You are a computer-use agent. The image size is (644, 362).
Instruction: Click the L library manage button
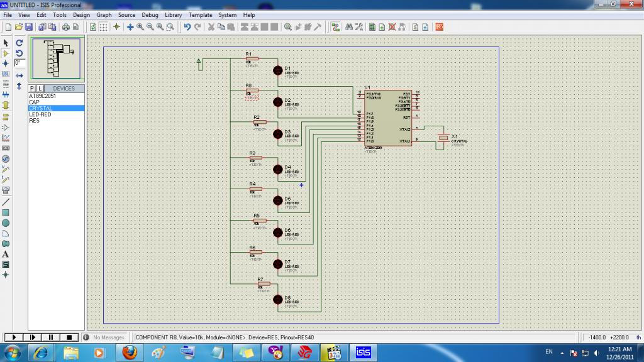click(40, 89)
